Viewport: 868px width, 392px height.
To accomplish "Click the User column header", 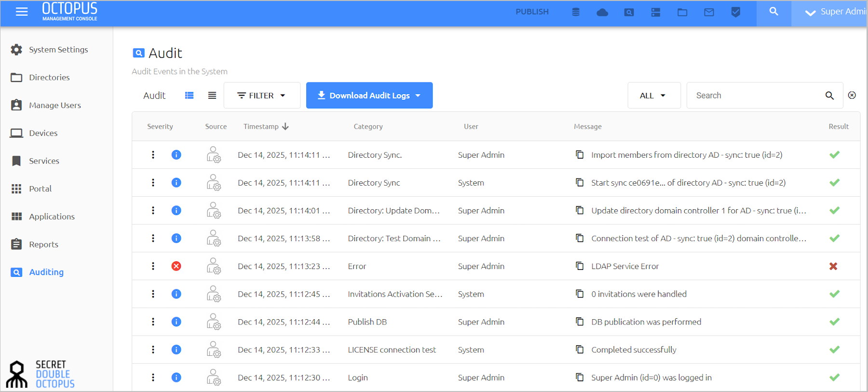I will point(471,127).
